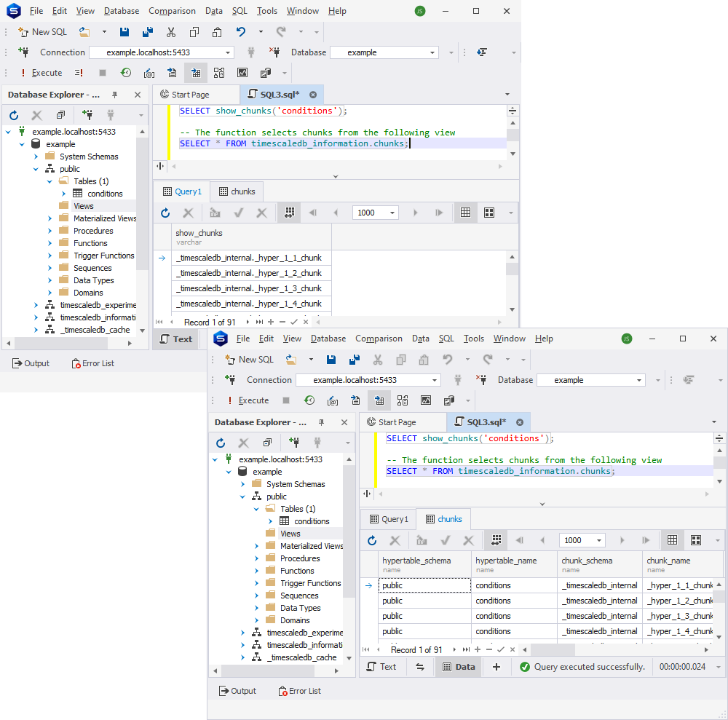Click the Data view button at the bottom
This screenshot has height=720, width=728.
click(459, 667)
